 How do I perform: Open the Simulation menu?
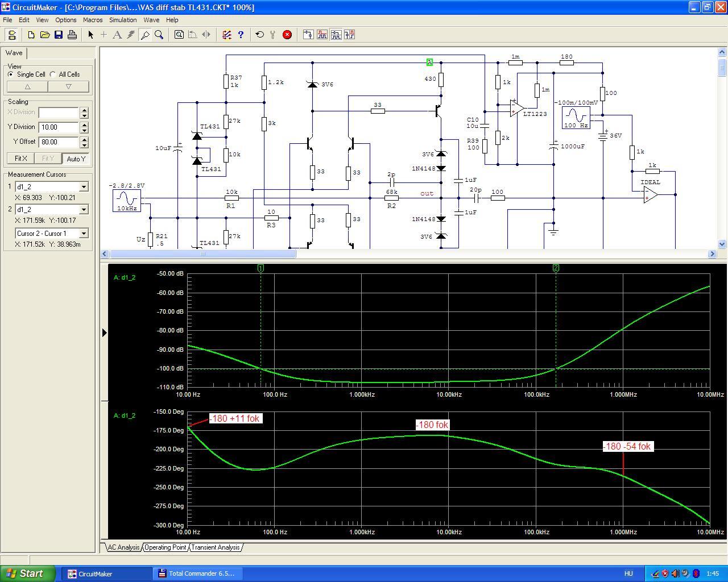point(123,20)
